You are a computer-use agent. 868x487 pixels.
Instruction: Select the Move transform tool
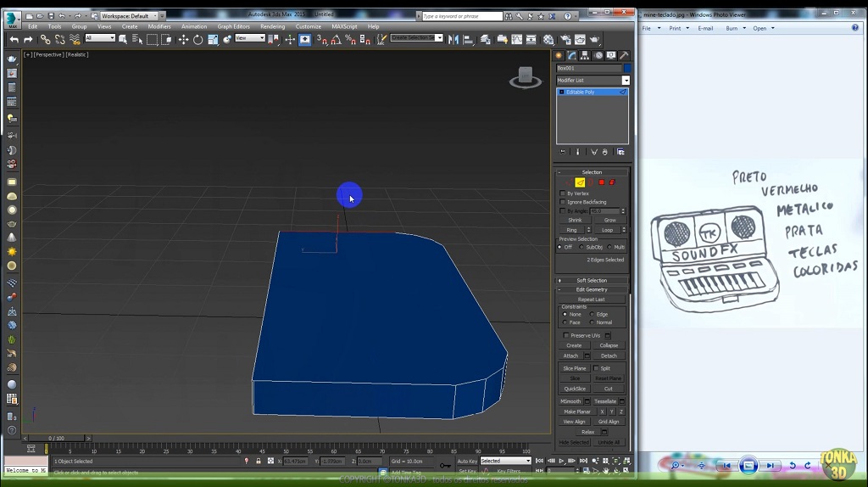(x=183, y=40)
